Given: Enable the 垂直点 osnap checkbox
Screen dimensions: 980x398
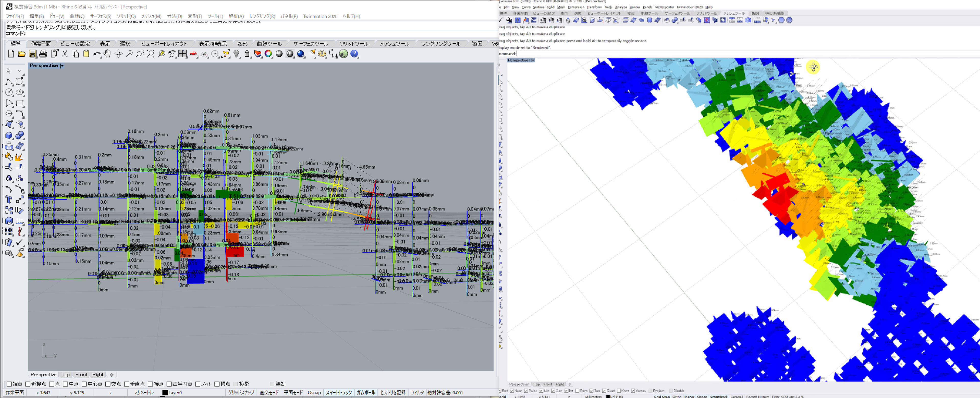Looking at the screenshot, I should pos(127,384).
